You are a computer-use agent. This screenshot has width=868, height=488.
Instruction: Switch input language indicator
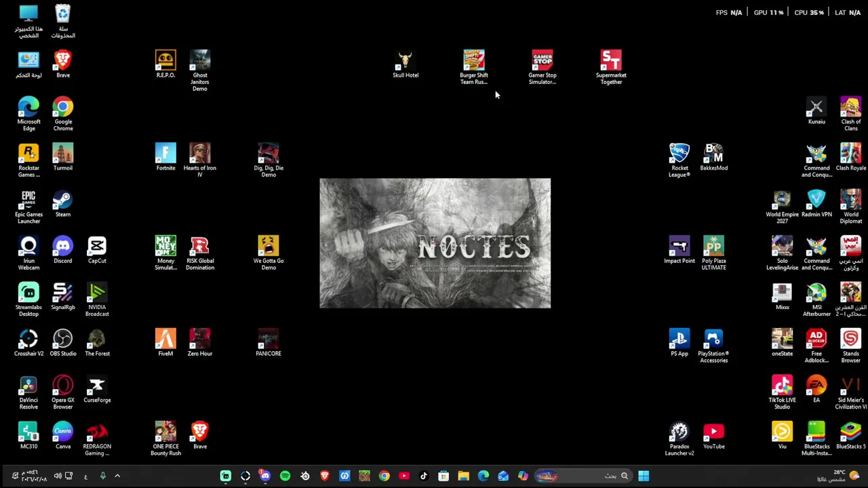click(85, 476)
